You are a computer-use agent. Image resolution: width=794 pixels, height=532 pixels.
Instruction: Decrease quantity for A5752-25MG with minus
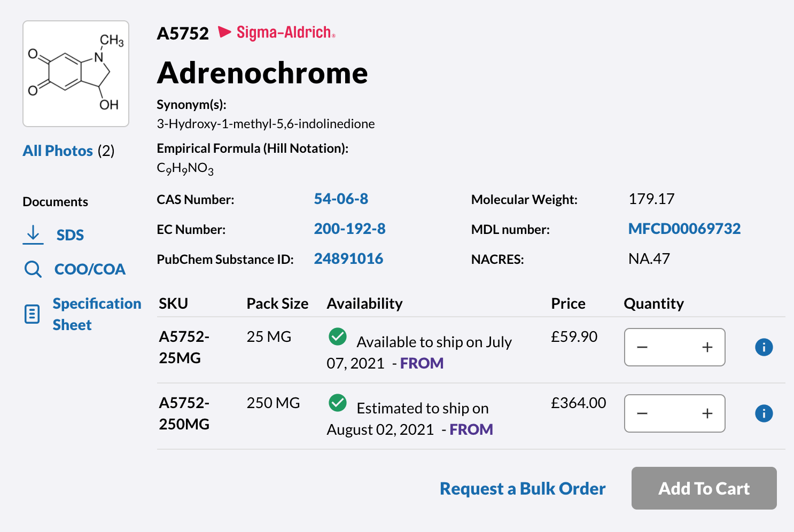pos(642,347)
